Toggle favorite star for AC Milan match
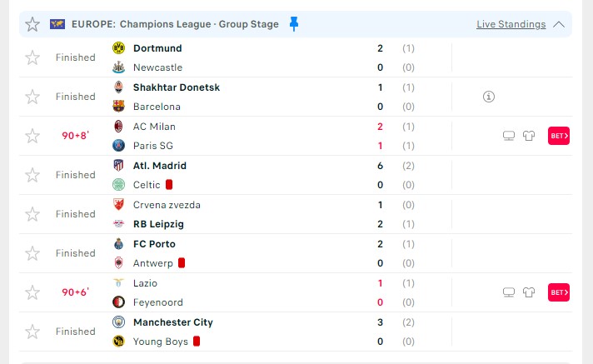The height and width of the screenshot is (364, 593). [x=32, y=136]
